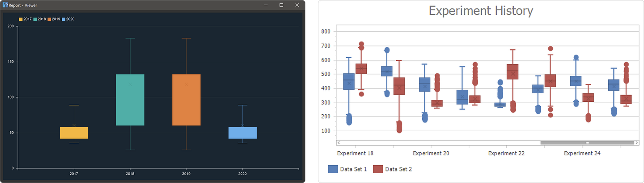Select the blue Experiment 24 box

pos(576,81)
